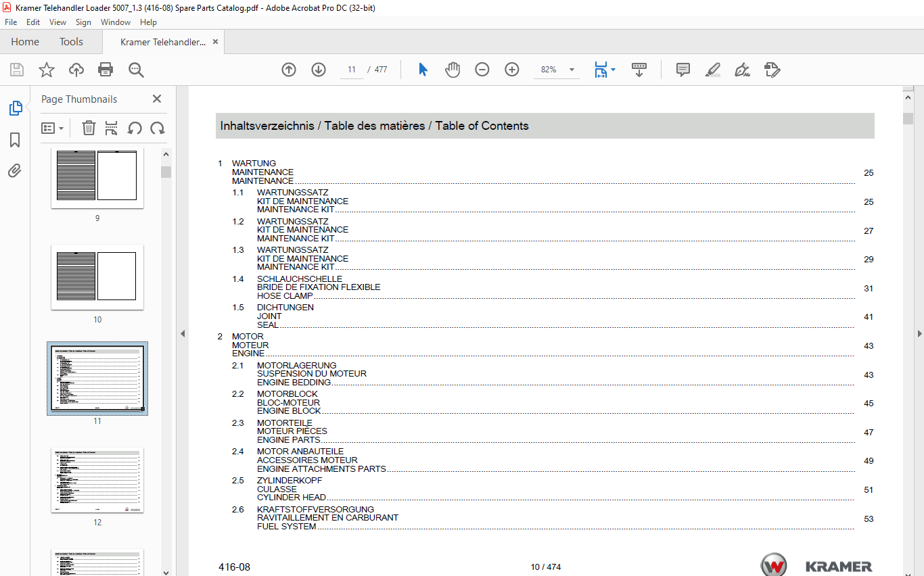Click the 'HOSE CLAMP' contents entry
Screen dimensions: 924x576
point(285,296)
